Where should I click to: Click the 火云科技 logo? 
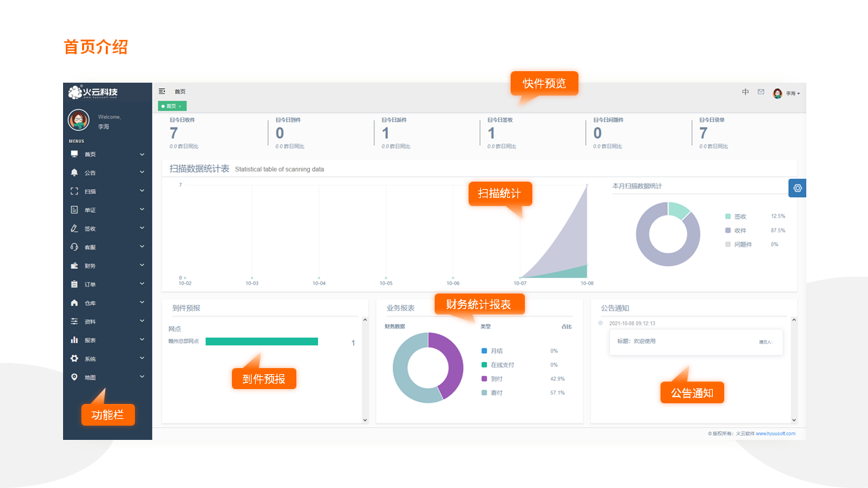pyautogui.click(x=94, y=92)
